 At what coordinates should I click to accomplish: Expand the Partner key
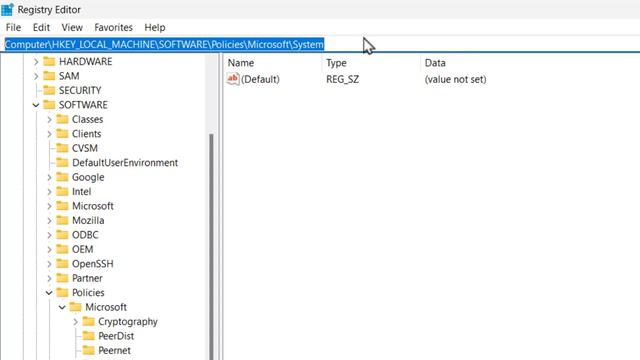coord(49,278)
